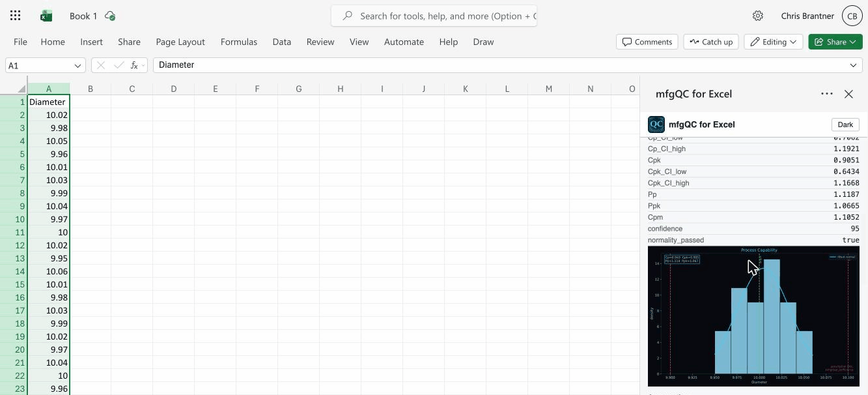Open the Data tab

(281, 42)
